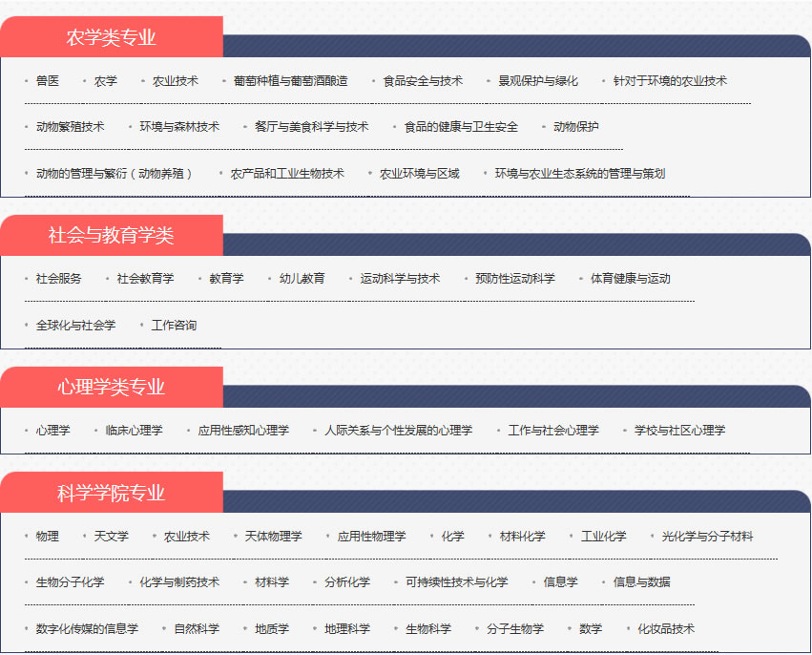Open the 农学类专业 category header
Screen dimensions: 812x655
(x=112, y=37)
